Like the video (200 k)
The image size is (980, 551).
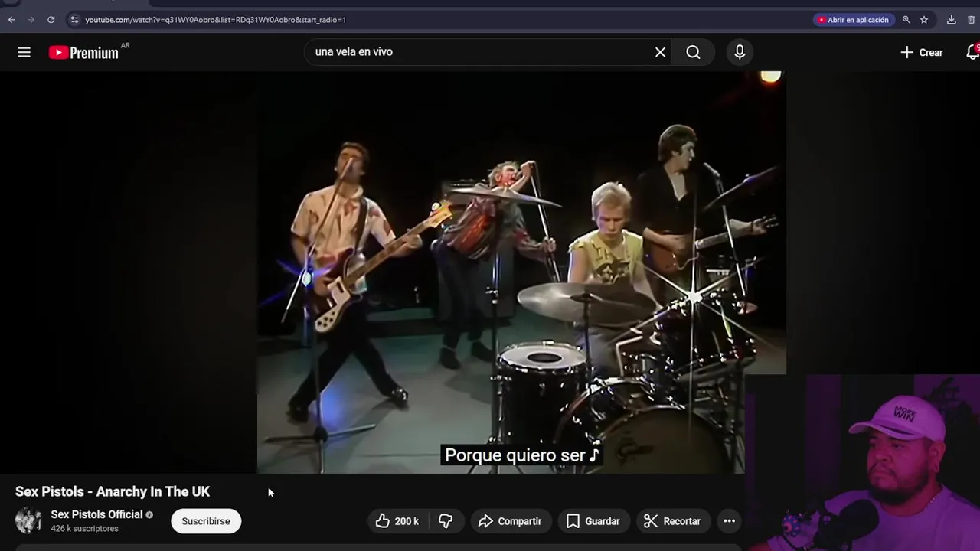point(397,521)
